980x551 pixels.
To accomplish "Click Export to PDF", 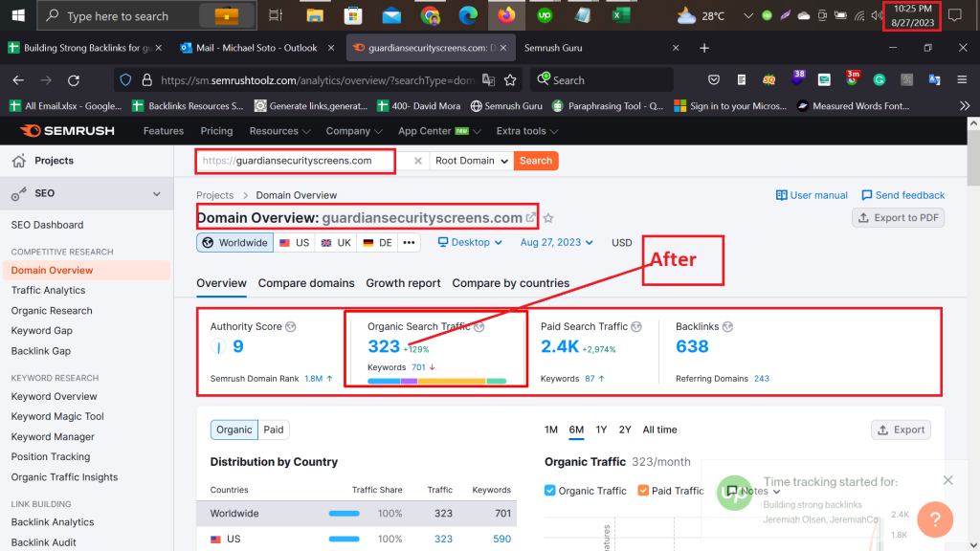I will [x=898, y=217].
